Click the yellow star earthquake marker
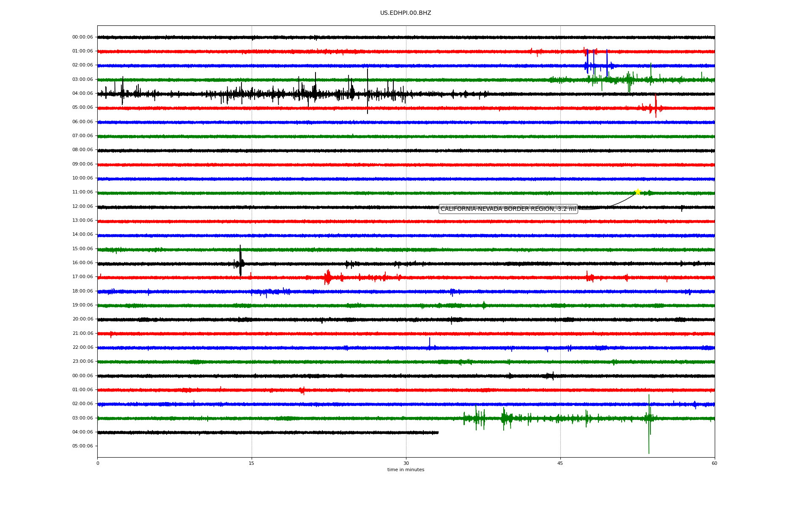Image resolution: width=812 pixels, height=508 pixels. click(x=638, y=192)
